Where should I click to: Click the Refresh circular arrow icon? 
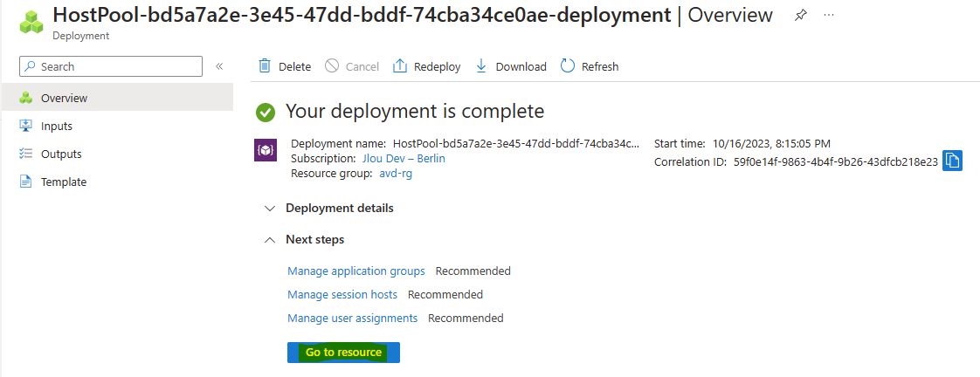[x=568, y=66]
